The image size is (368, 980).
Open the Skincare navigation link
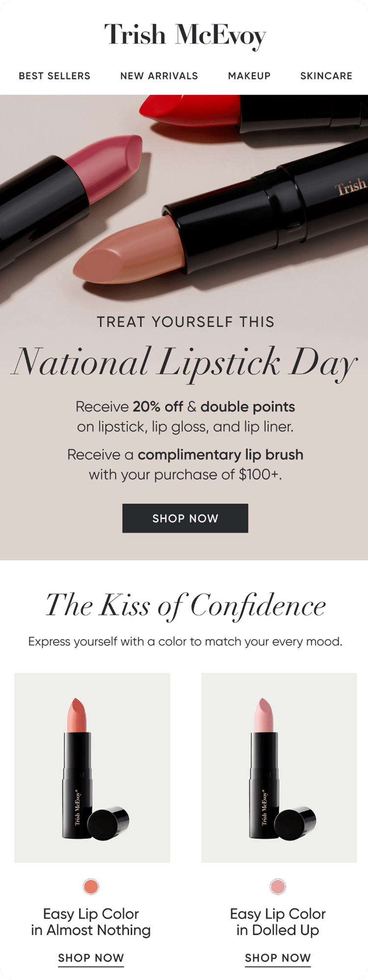pyautogui.click(x=326, y=76)
